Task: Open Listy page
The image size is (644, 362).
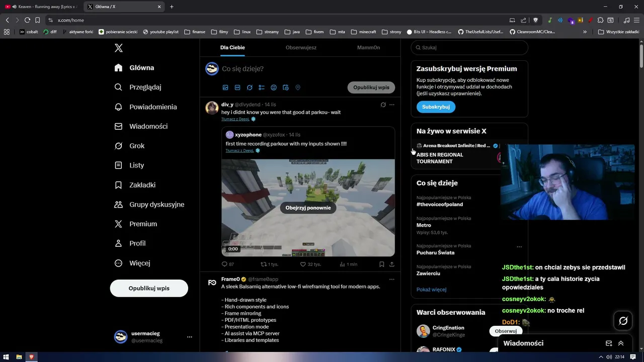Action: (x=129, y=165)
